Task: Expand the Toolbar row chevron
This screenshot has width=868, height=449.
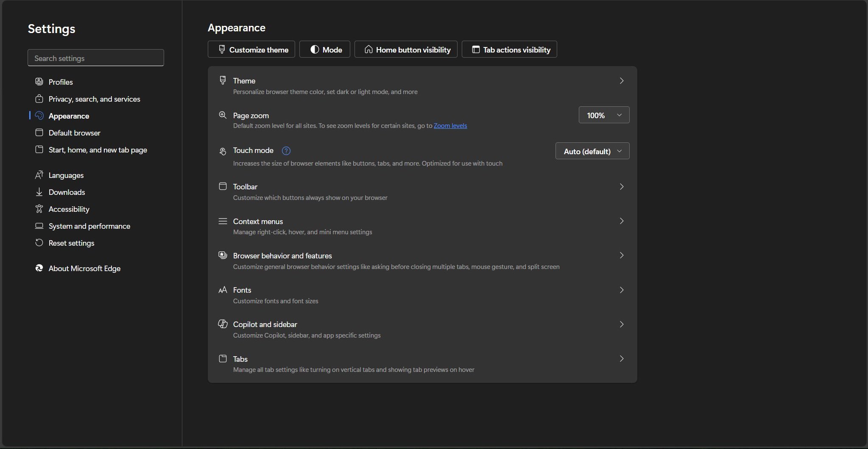Action: [622, 186]
